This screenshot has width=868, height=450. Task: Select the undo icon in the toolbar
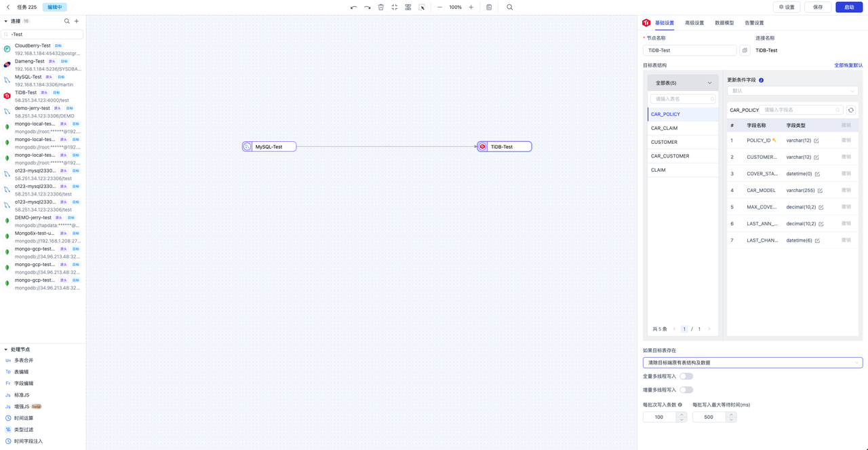(x=354, y=7)
